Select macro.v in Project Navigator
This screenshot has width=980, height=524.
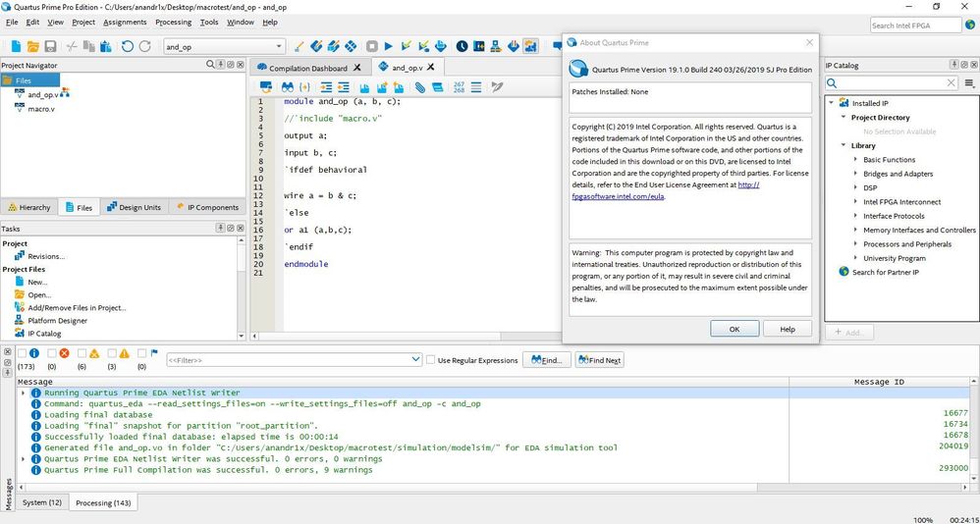(39, 109)
